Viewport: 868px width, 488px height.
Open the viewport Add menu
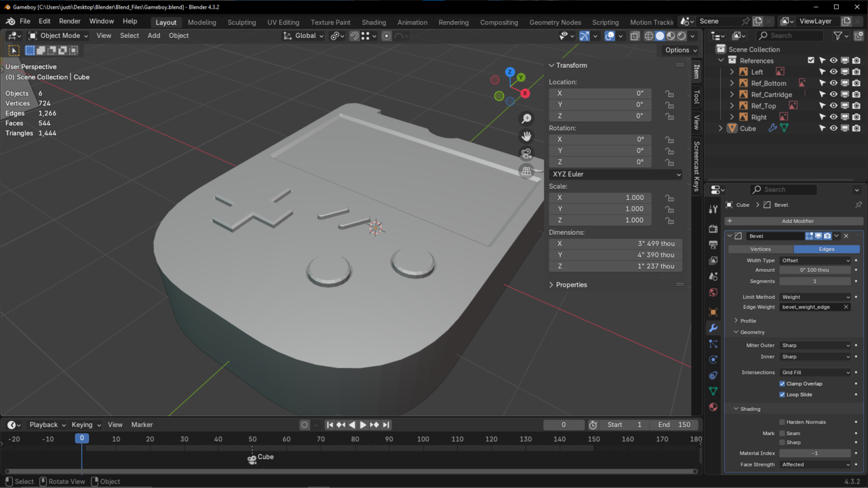[154, 36]
